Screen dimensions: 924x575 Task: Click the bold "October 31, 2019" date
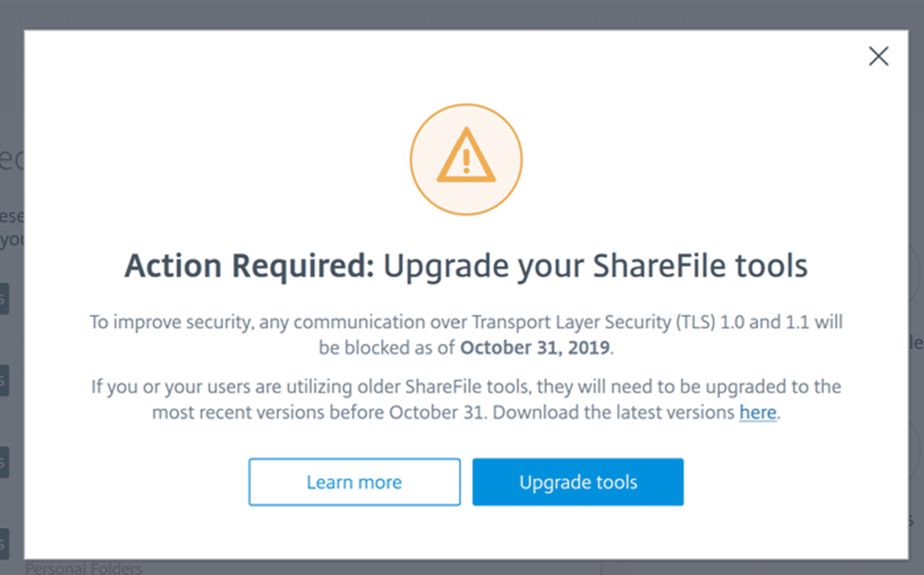tap(535, 348)
